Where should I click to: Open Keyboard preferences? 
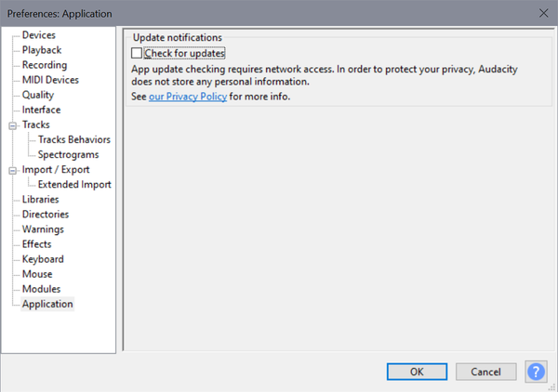(43, 259)
